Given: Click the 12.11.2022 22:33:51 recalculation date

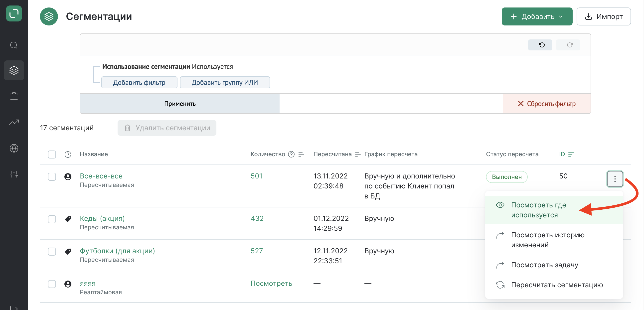Looking at the screenshot, I should tap(330, 256).
